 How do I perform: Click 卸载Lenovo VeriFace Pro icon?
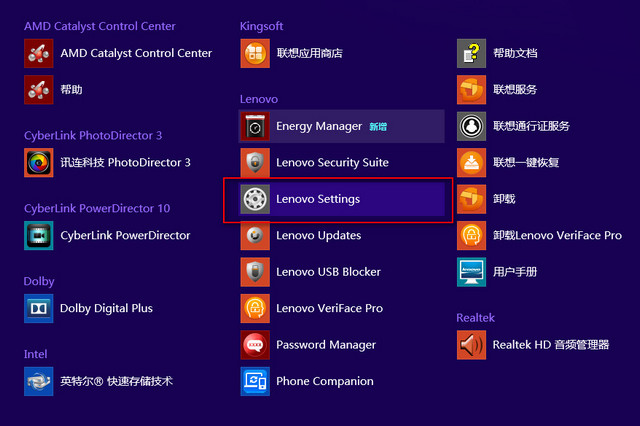click(471, 235)
